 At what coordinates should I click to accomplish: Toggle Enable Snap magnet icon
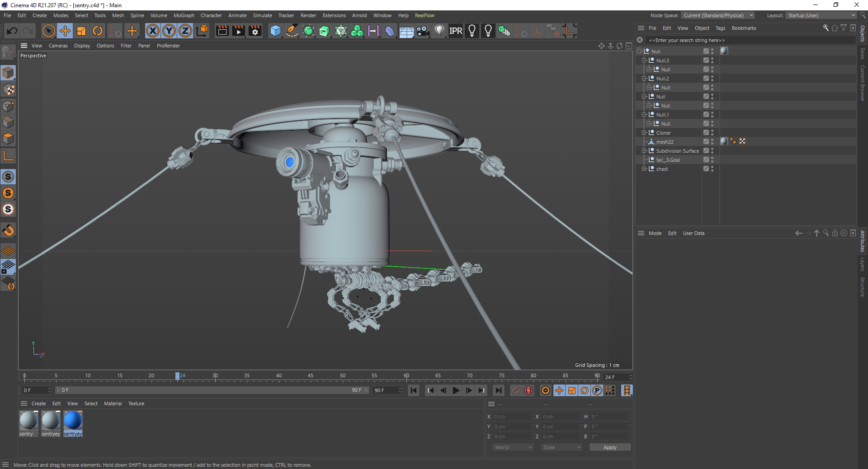pyautogui.click(x=8, y=230)
